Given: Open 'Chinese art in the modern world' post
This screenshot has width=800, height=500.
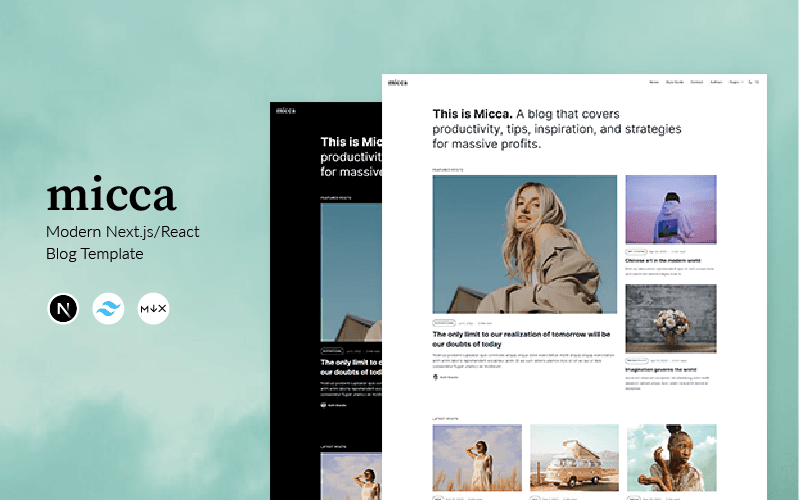Looking at the screenshot, I should pyautogui.click(x=663, y=261).
